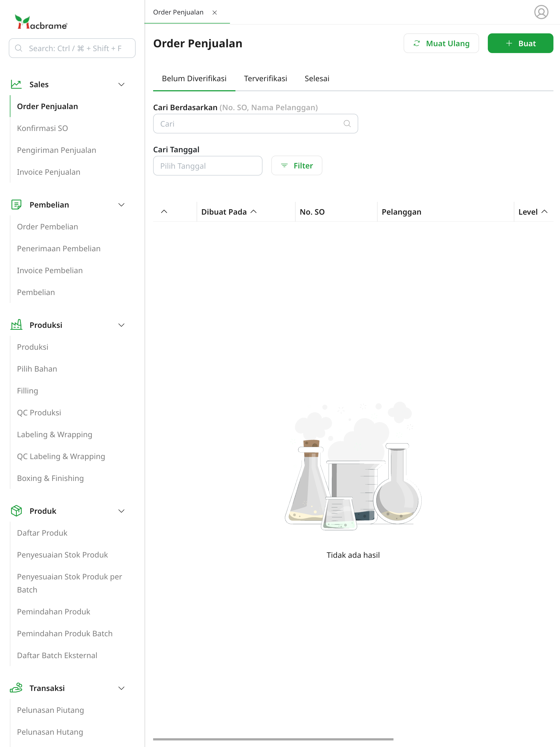Click the user profile avatar icon
The height and width of the screenshot is (747, 560).
point(541,12)
